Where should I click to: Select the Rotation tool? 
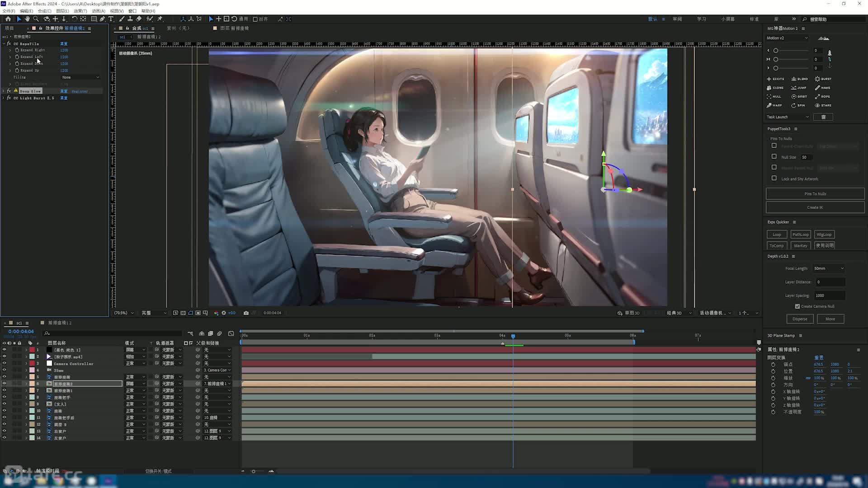[x=74, y=19]
